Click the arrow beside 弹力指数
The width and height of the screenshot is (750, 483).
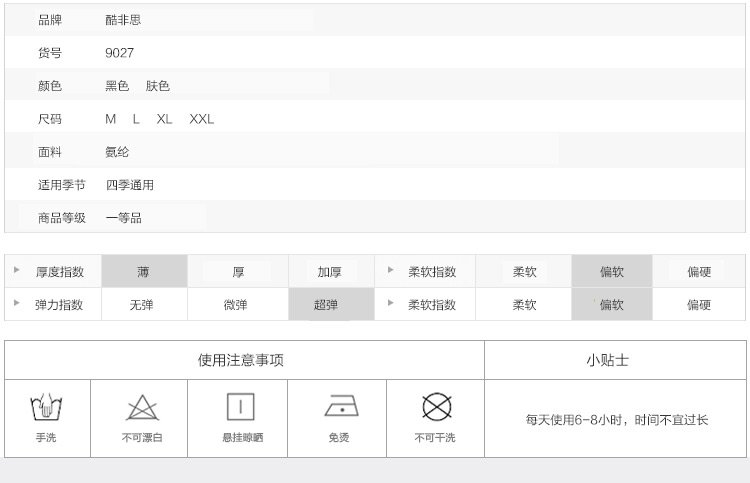pyautogui.click(x=17, y=303)
